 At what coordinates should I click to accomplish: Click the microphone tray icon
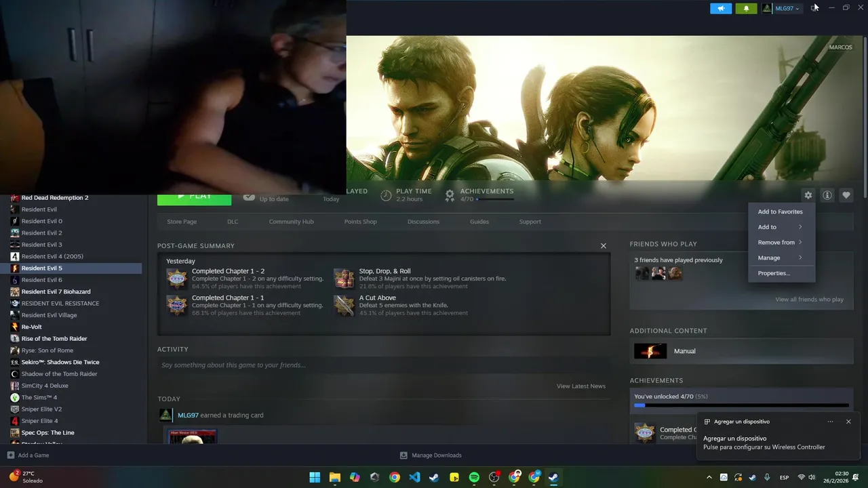767,477
